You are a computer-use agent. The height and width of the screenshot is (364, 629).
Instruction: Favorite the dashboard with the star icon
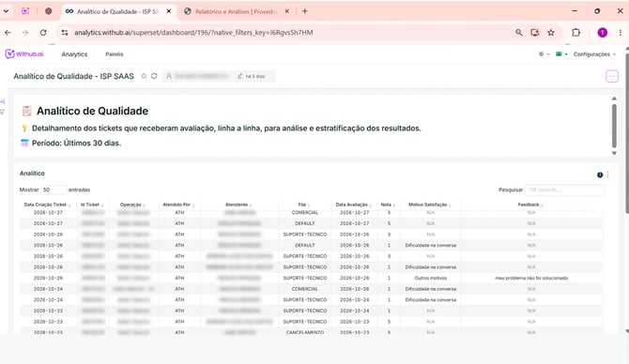144,76
